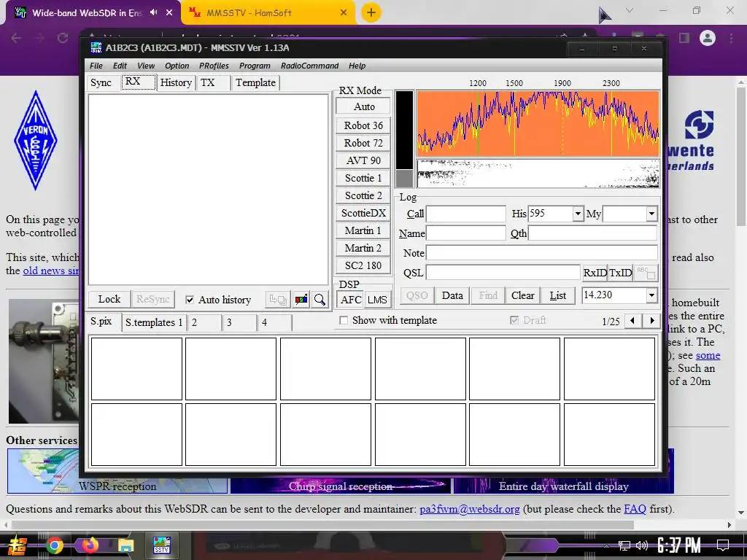This screenshot has height=560, width=747.
Task: Toggle the Auto history checkbox
Action: pyautogui.click(x=190, y=300)
